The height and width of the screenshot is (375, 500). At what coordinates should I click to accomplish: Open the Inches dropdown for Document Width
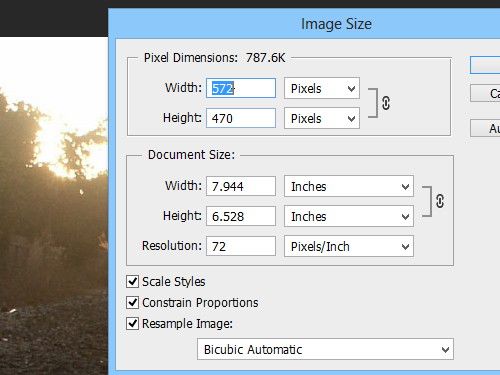pos(349,186)
